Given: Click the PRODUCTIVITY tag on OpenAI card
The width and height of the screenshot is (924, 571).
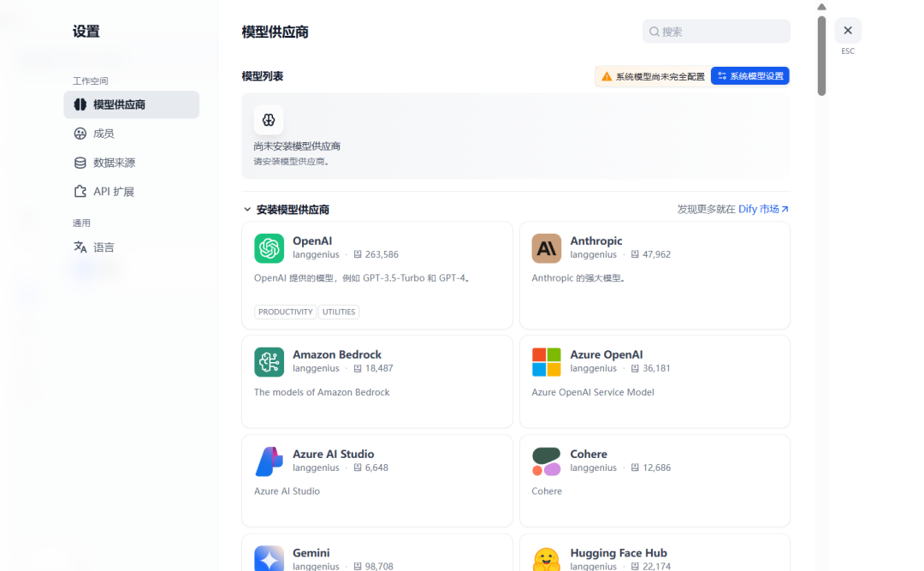Looking at the screenshot, I should (x=285, y=312).
